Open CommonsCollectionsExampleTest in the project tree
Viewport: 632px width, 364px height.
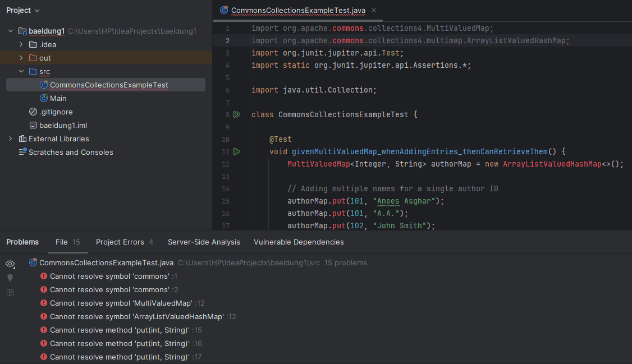(x=109, y=85)
